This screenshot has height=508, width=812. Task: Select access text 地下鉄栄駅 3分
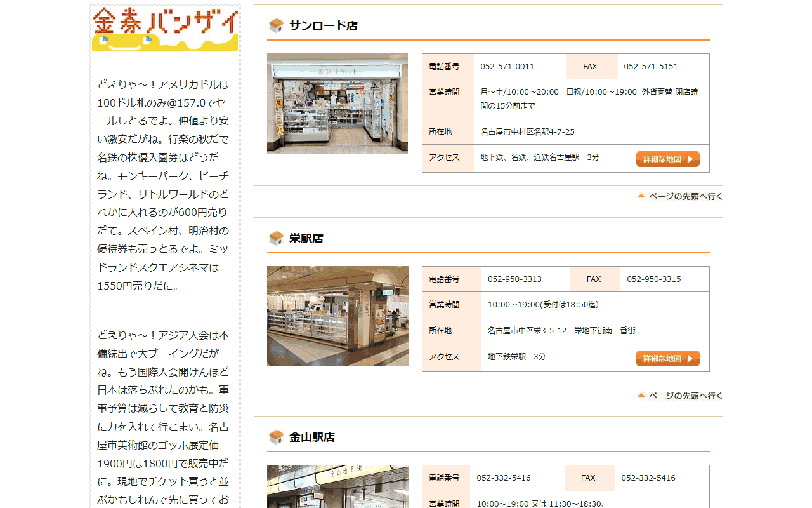(516, 357)
